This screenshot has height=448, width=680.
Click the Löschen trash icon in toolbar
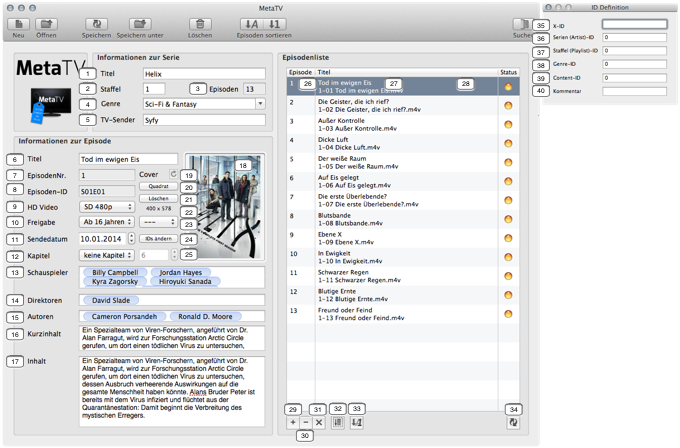point(201,23)
